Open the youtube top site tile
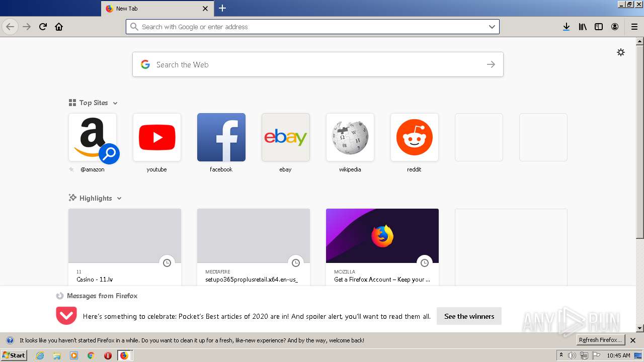This screenshot has height=362, width=644. [x=157, y=137]
